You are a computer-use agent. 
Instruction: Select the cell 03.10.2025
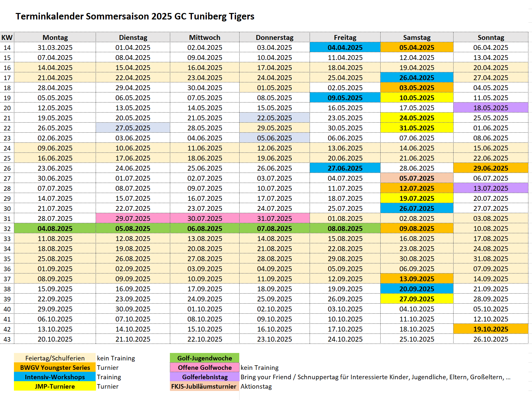[345, 309]
